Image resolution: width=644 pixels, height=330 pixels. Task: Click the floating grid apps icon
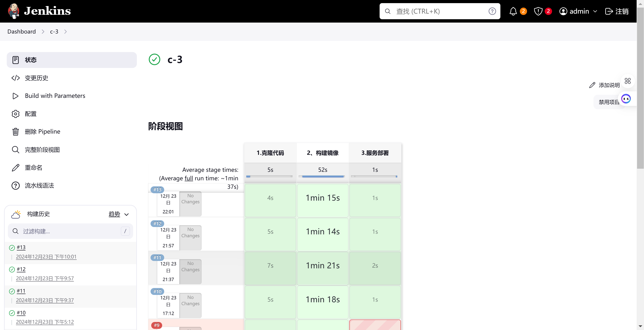point(627,81)
